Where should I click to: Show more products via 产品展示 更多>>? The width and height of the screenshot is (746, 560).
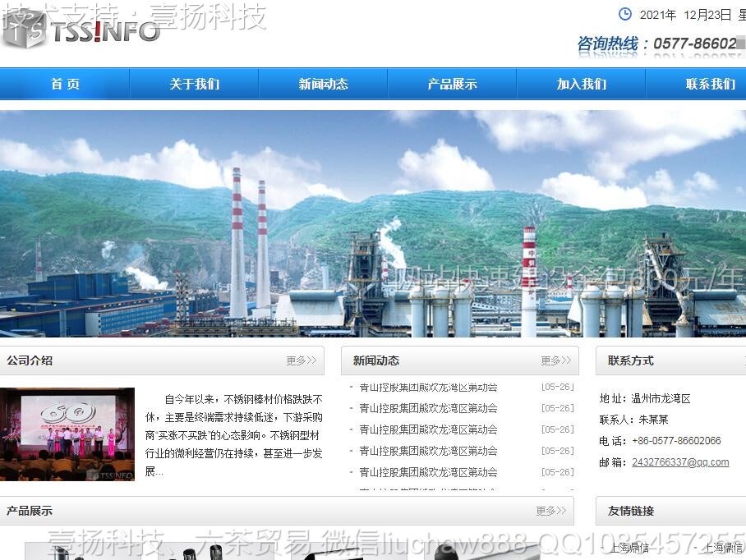pyautogui.click(x=550, y=511)
